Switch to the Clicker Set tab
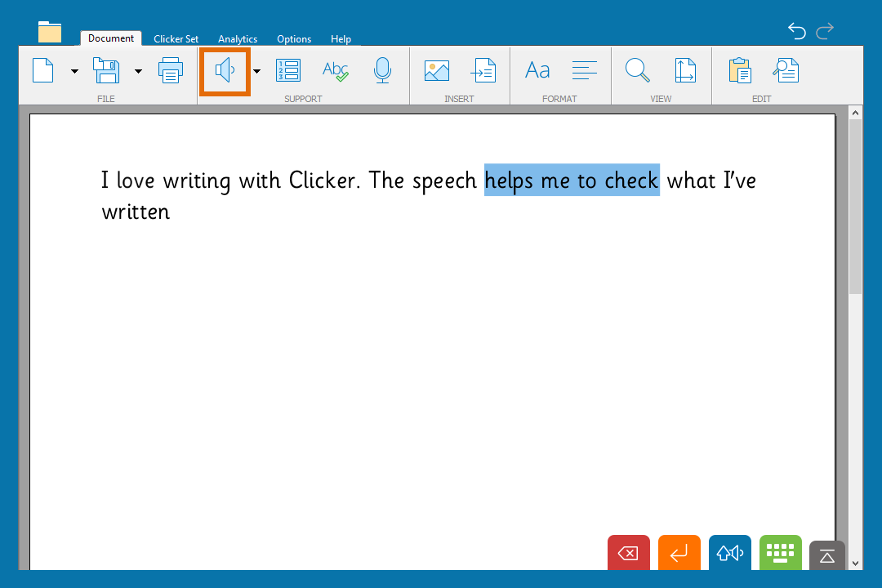The height and width of the screenshot is (588, 882). [x=176, y=38]
